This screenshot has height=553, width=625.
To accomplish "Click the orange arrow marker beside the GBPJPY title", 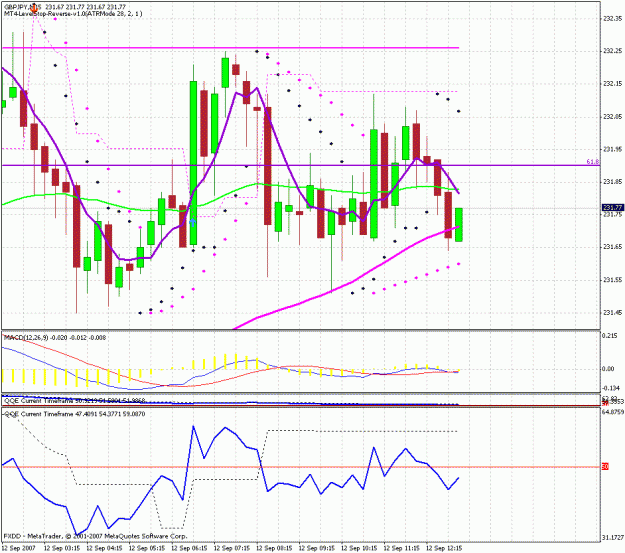I will (x=34, y=7).
